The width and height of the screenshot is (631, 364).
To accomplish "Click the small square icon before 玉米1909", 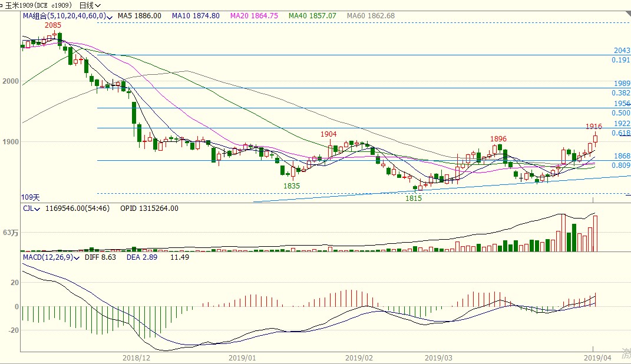I will coord(2,5).
